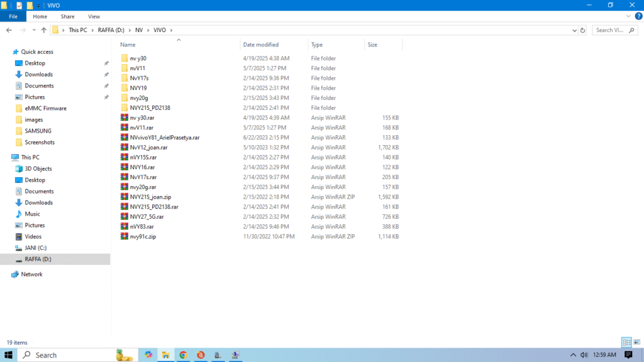Select file NVY16.rar

[142, 167]
